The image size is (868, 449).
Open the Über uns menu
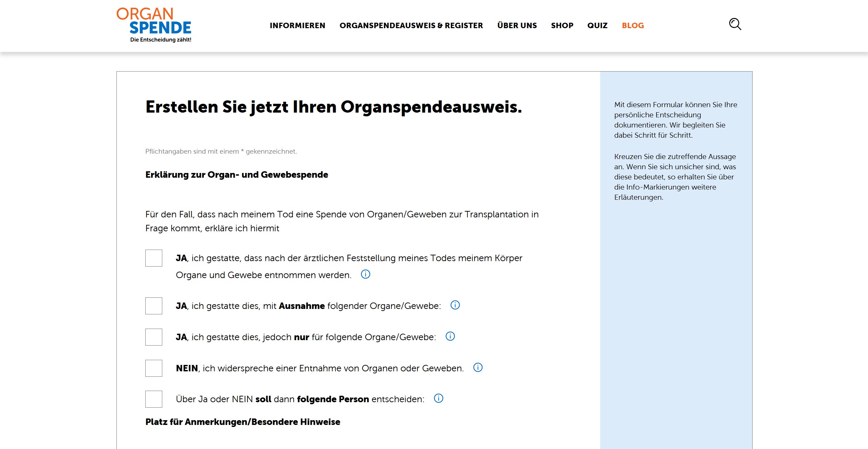tap(517, 25)
